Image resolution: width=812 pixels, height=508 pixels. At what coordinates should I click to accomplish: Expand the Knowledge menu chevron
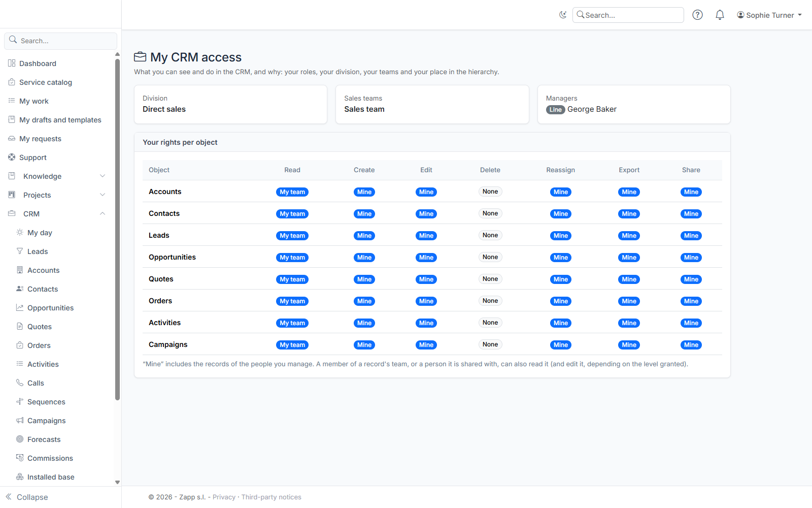click(103, 176)
